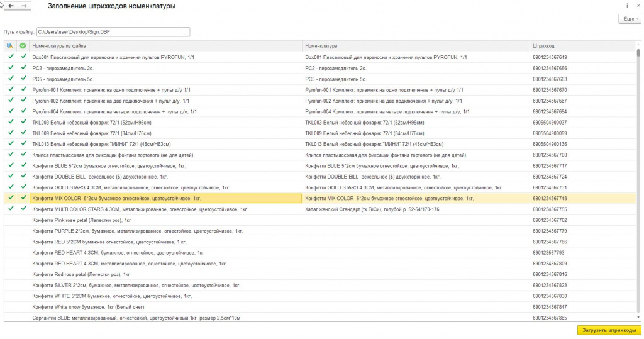Toggle first checkmark in TKL003 row
Viewport: 644px width, 339px height.
coord(10,123)
